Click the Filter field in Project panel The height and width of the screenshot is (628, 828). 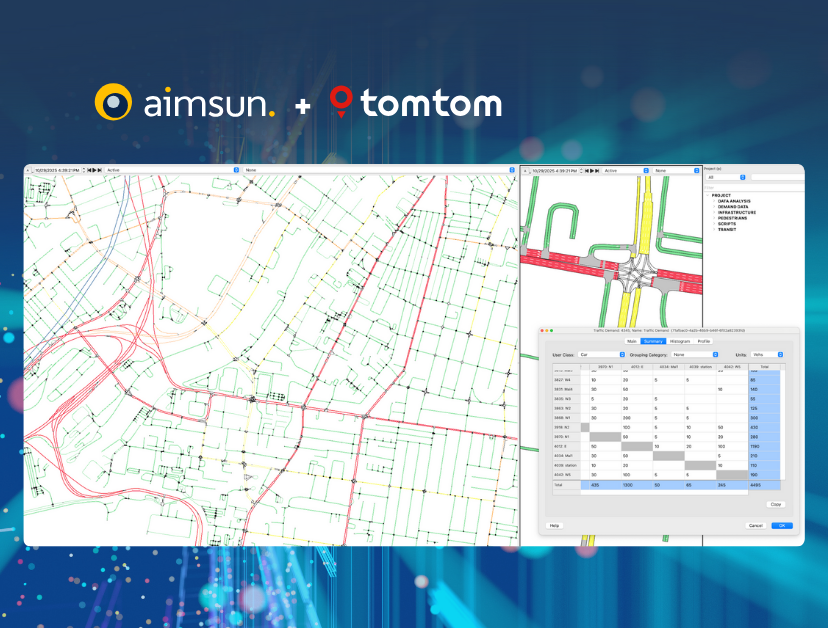coord(754,188)
